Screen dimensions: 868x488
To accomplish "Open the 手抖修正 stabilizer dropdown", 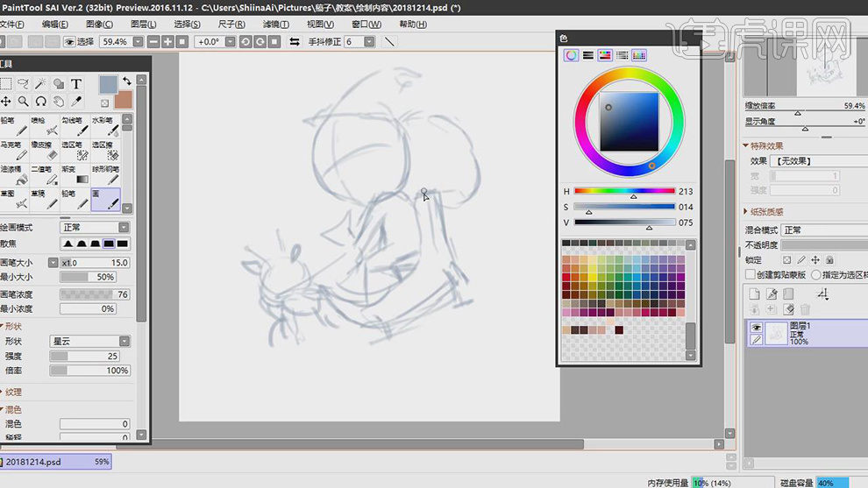I will click(x=369, y=42).
